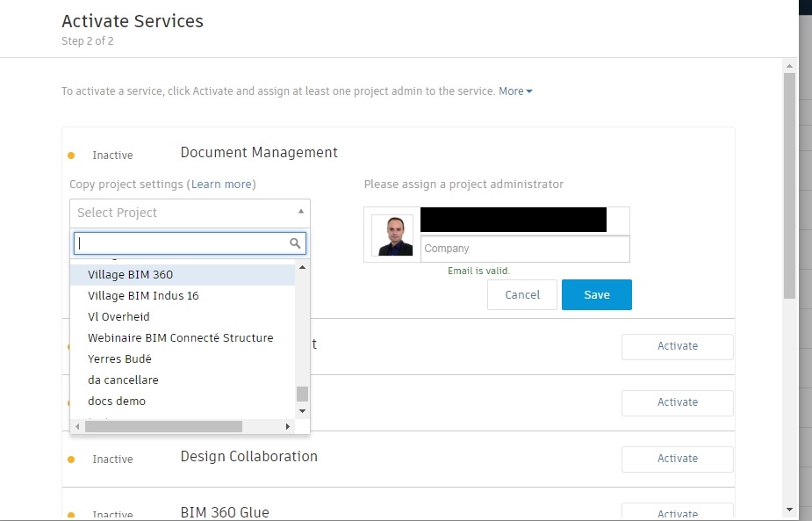
Task: Click the Inactive status dot beside Design Collaboration
Action: [x=72, y=457]
